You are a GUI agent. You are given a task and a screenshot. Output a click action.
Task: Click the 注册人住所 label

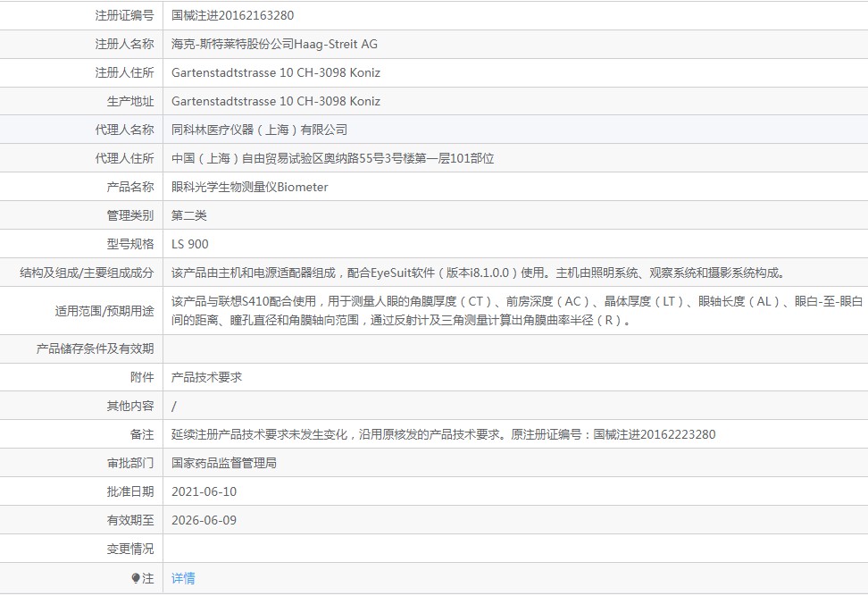(x=124, y=72)
